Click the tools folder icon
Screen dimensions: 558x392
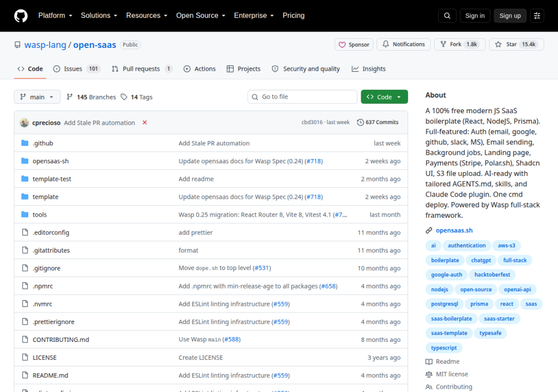25,215
